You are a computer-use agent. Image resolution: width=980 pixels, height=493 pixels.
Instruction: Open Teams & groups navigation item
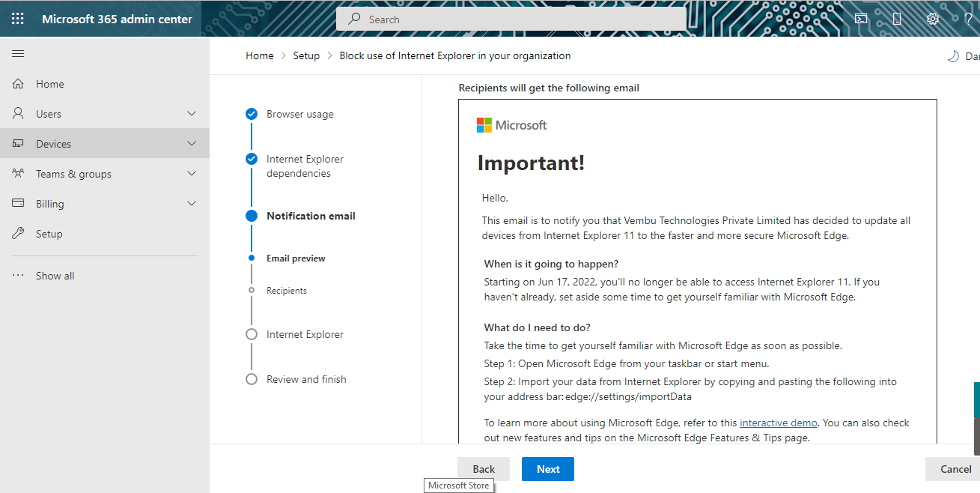click(105, 174)
